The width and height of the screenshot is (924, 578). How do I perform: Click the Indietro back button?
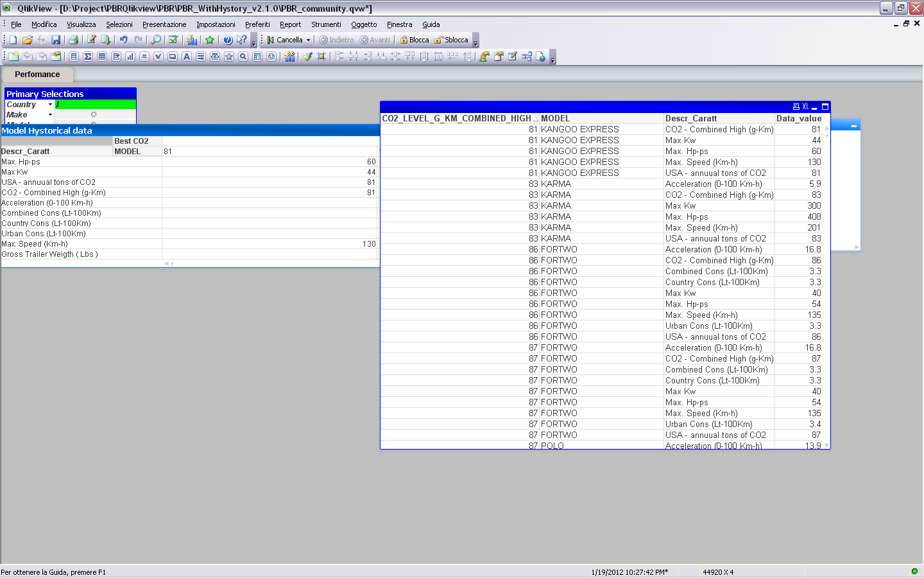tap(337, 40)
